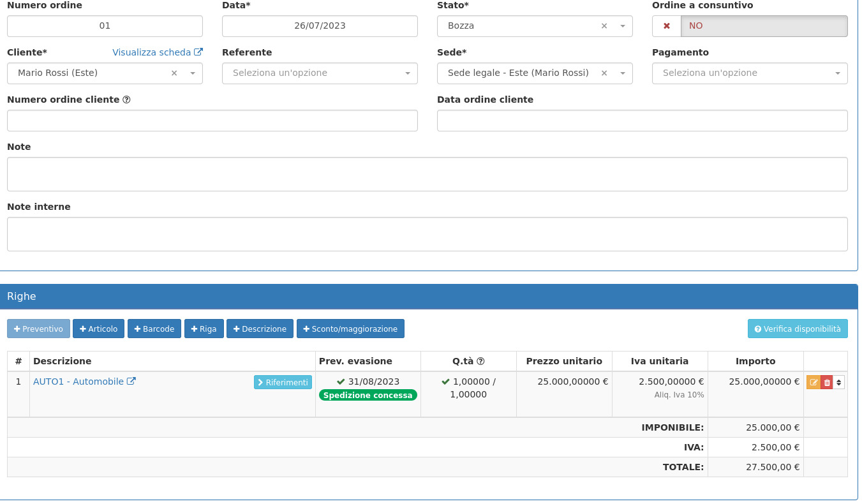Click into the Note interne text area
Viewport: 862px width, 504px height.
427,234
